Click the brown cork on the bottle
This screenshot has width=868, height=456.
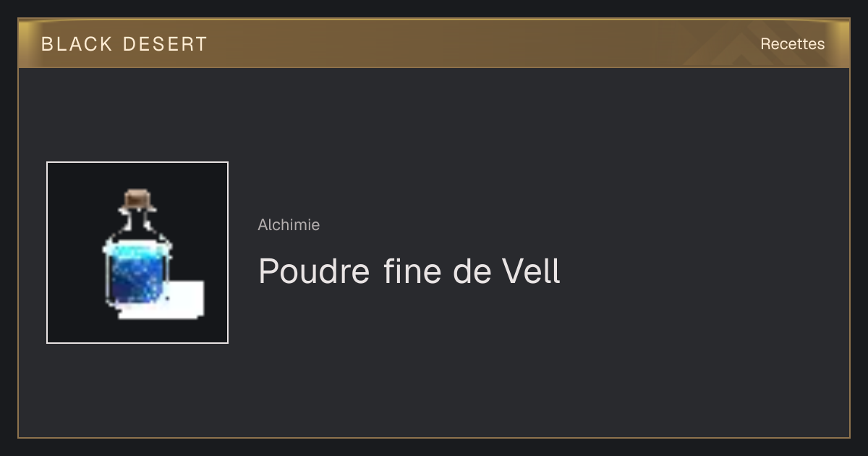(139, 198)
